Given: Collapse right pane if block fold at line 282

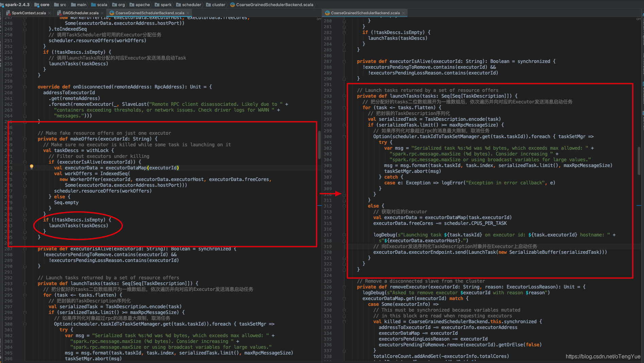Looking at the screenshot, I should tap(344, 32).
